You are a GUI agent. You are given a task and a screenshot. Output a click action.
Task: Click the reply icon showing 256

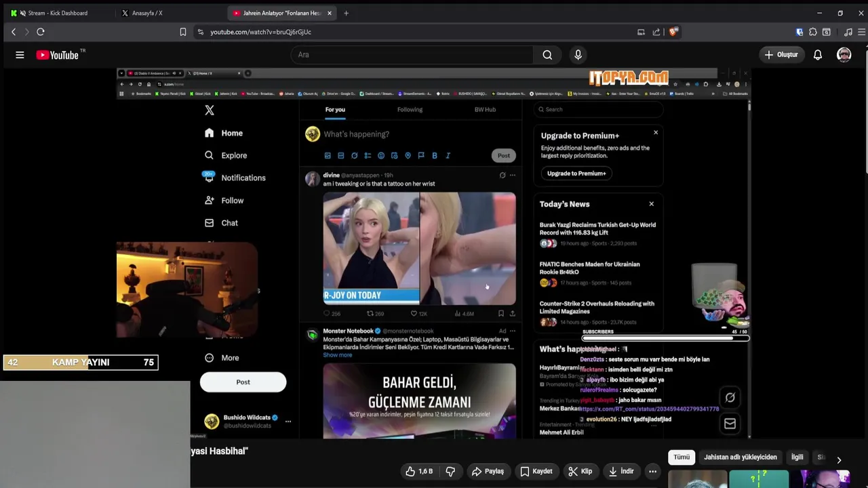326,314
